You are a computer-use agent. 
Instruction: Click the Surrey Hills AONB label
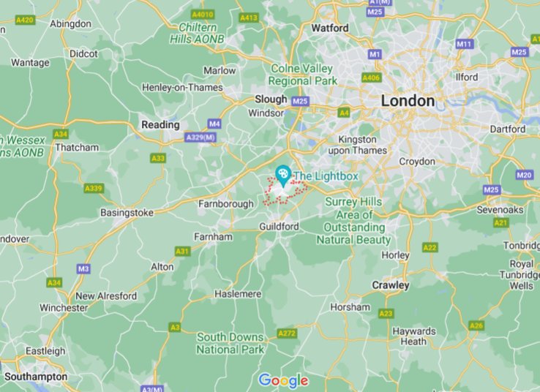353,221
